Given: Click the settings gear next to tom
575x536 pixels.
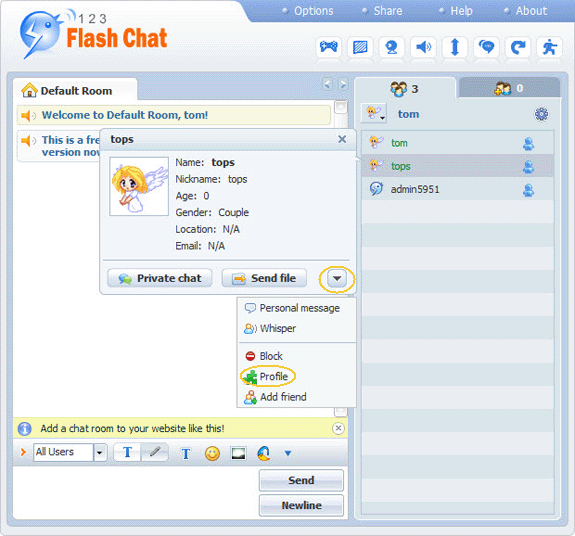Looking at the screenshot, I should (x=541, y=114).
